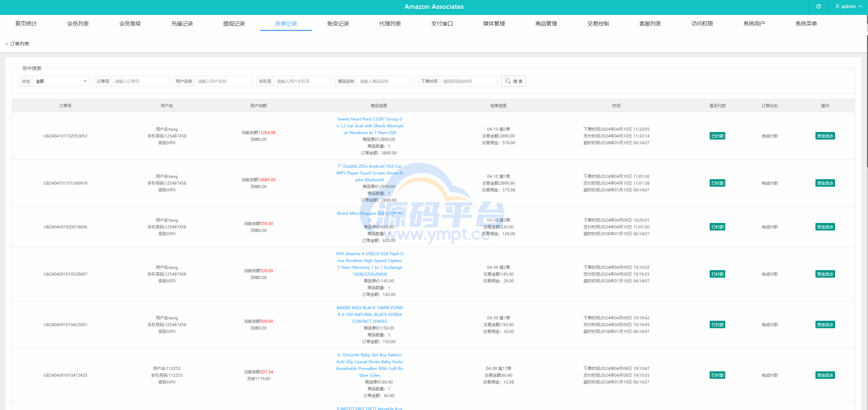Go to the 会员等级 tab
The width and height of the screenshot is (868, 410).
[x=130, y=23]
